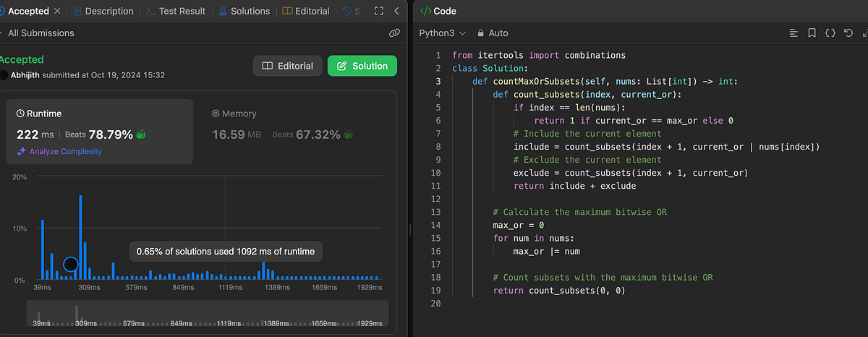Click the gray Editorial button
This screenshot has height=337, width=868.
(287, 66)
